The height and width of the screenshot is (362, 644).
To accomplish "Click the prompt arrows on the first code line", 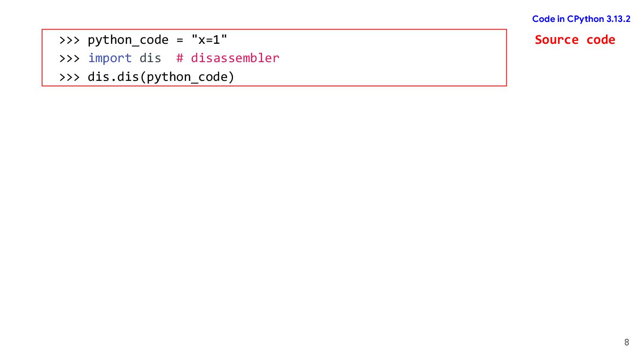I will (69, 40).
